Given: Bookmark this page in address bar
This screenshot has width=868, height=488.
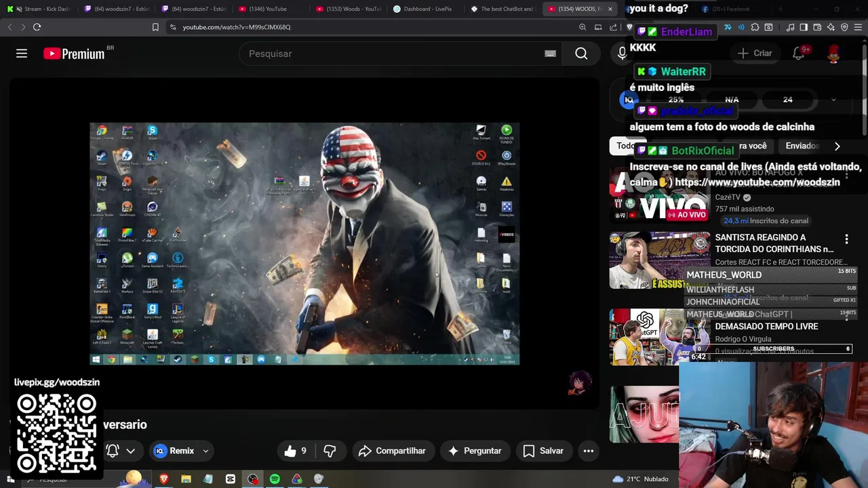Looking at the screenshot, I should pyautogui.click(x=155, y=27).
